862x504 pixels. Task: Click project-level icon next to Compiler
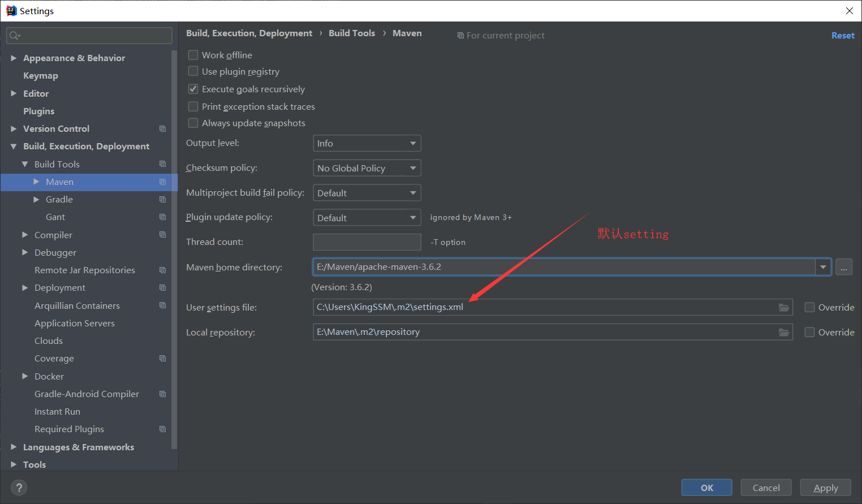tap(162, 234)
